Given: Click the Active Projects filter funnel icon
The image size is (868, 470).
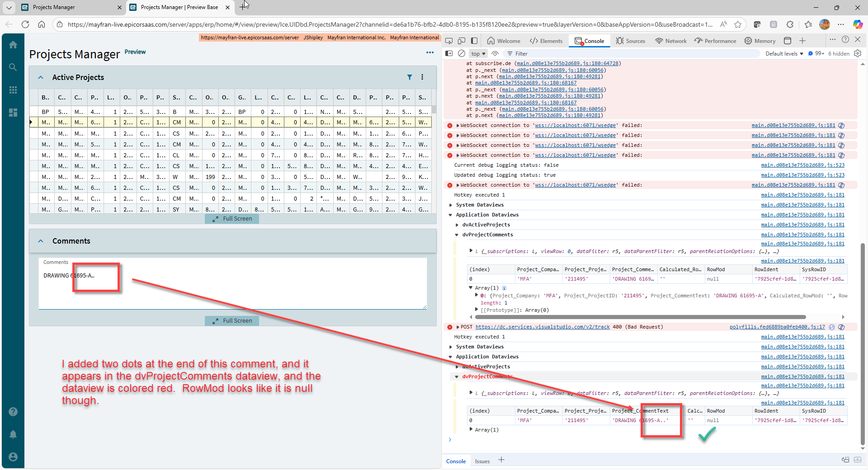Looking at the screenshot, I should (410, 77).
